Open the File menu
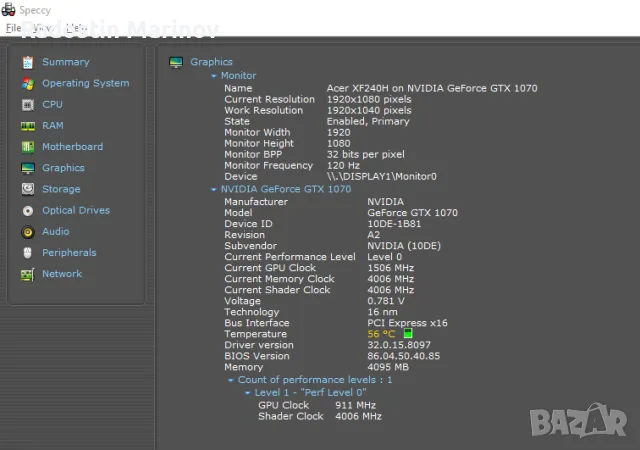 pos(13,28)
